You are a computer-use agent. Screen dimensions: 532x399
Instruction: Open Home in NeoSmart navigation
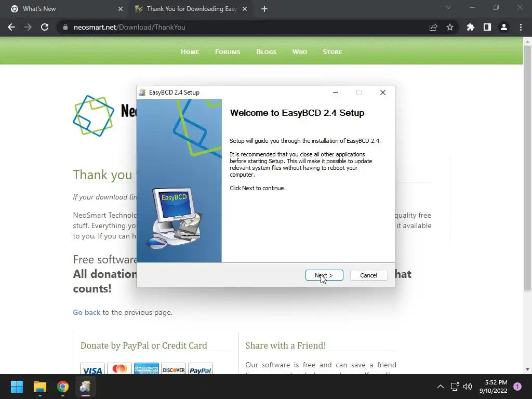[x=190, y=52]
